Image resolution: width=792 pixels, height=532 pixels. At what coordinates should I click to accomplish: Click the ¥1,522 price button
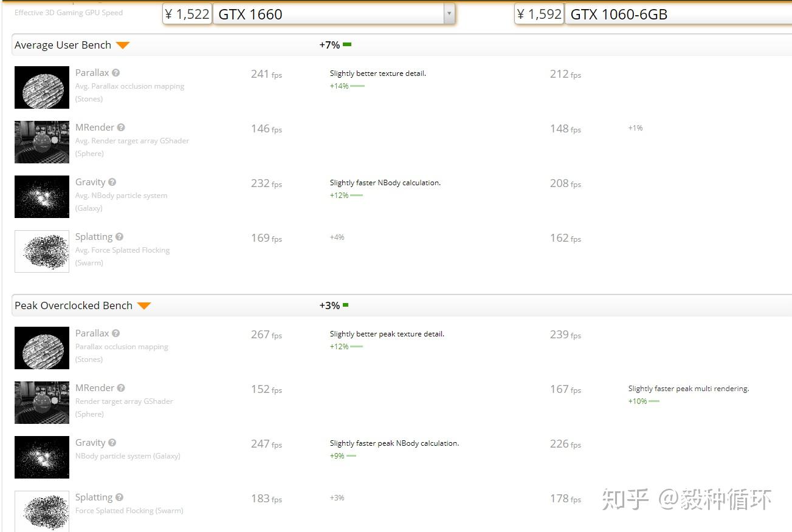[x=187, y=14]
